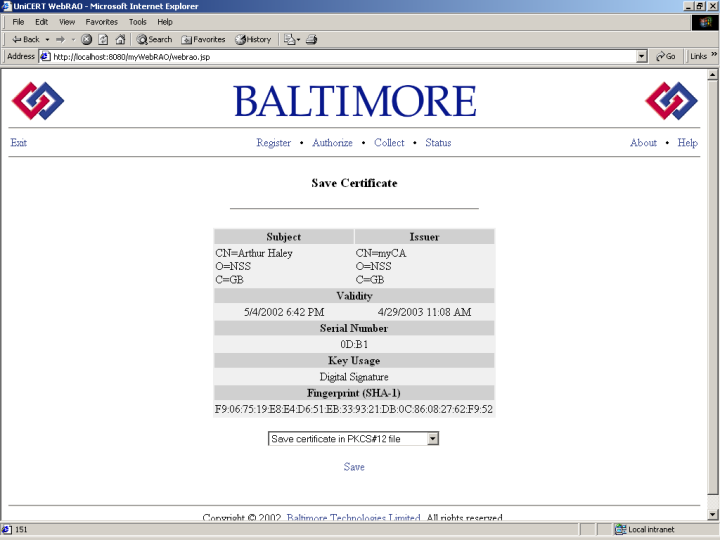
Task: Open the Tools menu
Action: pos(138,22)
